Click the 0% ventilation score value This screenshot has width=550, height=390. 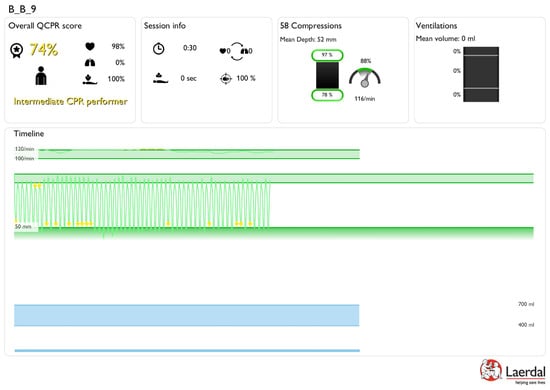pyautogui.click(x=120, y=63)
